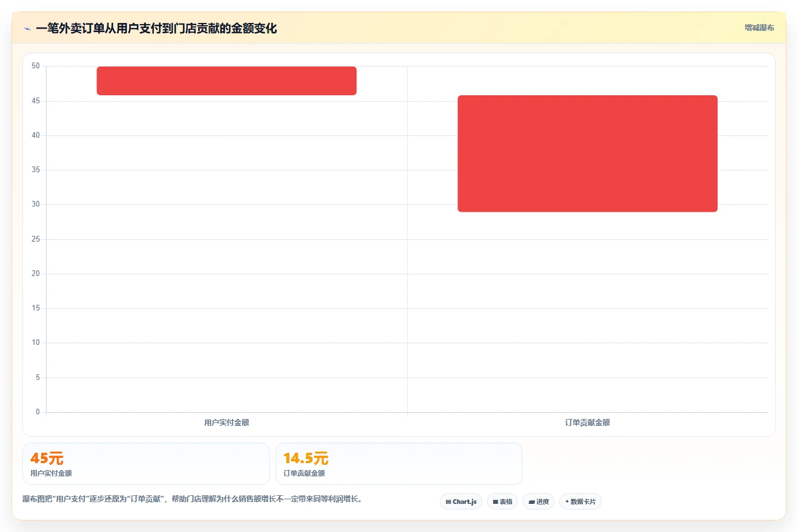Image resolution: width=798 pixels, height=532 pixels.
Task: Click the y-axis value 0
Action: pyautogui.click(x=38, y=412)
